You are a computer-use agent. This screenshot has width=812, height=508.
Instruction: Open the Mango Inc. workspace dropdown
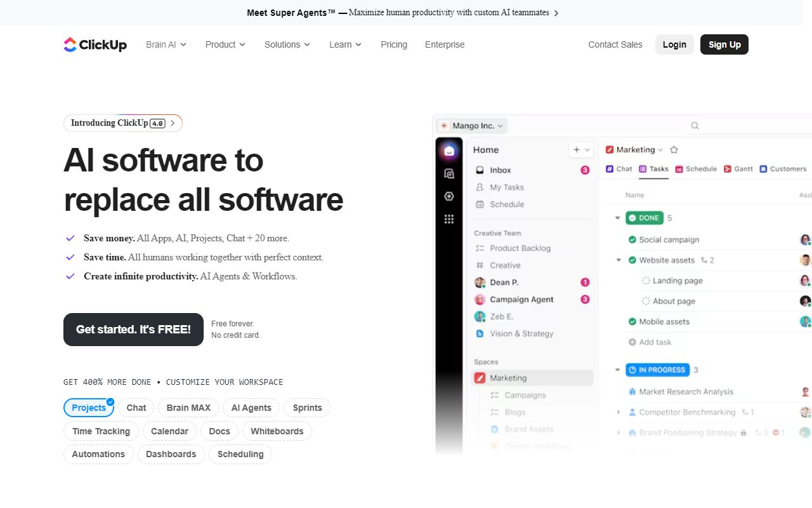coord(471,125)
